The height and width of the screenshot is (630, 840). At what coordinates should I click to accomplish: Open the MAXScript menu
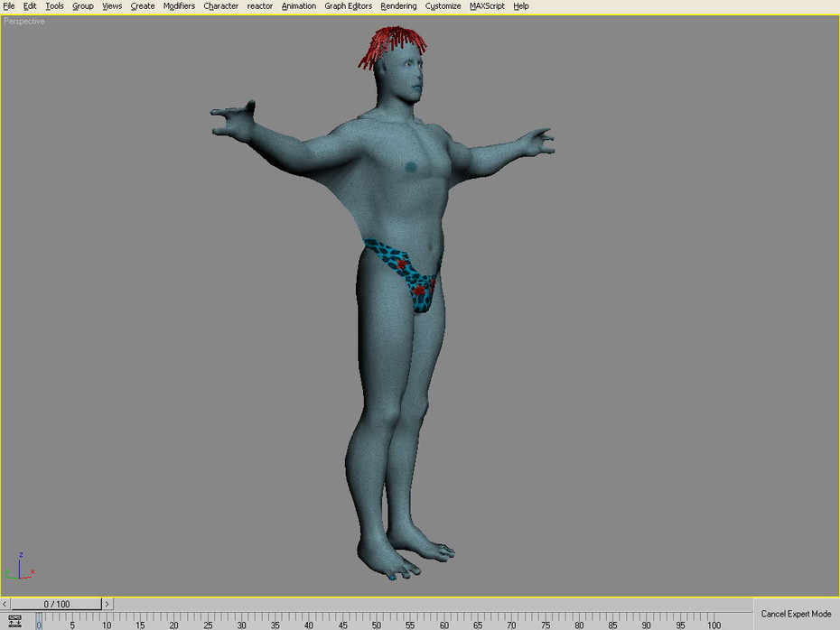pyautogui.click(x=487, y=6)
